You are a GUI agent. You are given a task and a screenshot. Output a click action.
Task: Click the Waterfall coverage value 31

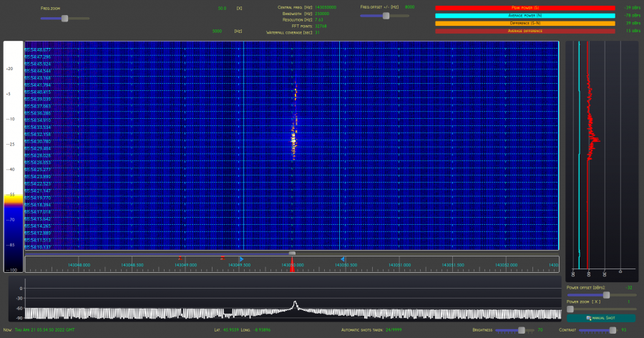click(317, 32)
